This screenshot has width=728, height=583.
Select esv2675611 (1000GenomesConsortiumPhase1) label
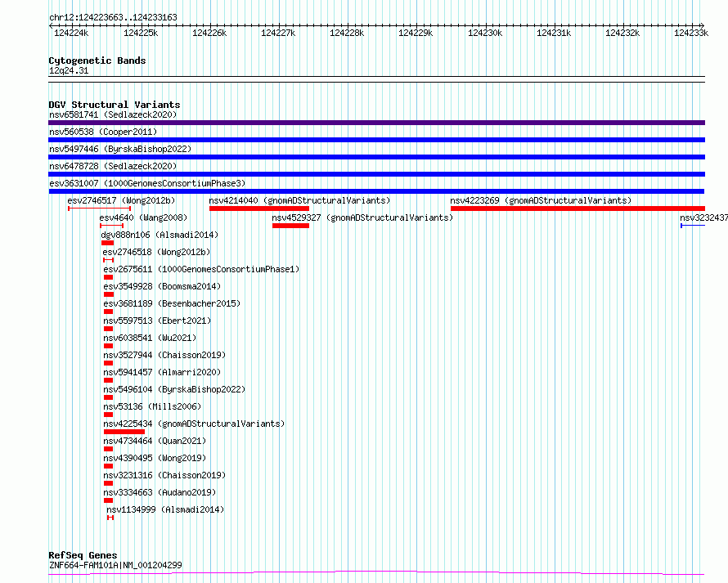tap(201, 269)
